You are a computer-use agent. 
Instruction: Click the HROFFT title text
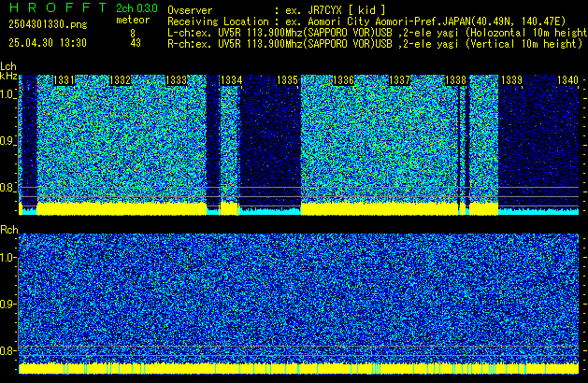(x=58, y=7)
